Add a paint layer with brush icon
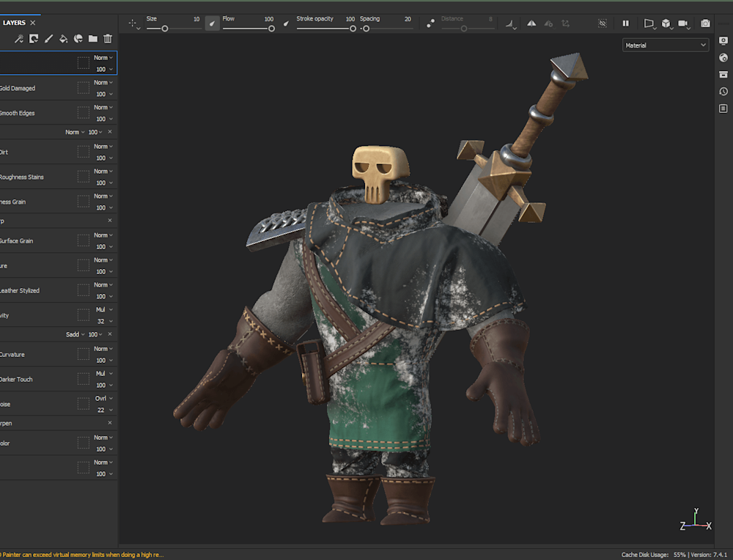 (48, 39)
